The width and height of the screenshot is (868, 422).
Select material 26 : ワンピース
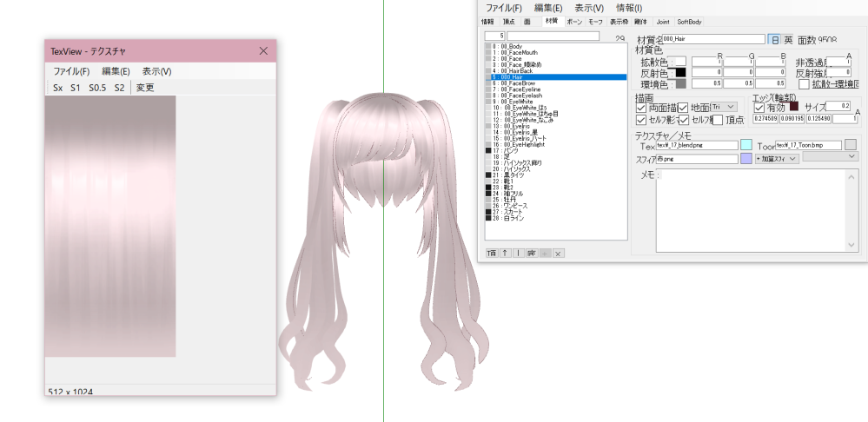556,206
